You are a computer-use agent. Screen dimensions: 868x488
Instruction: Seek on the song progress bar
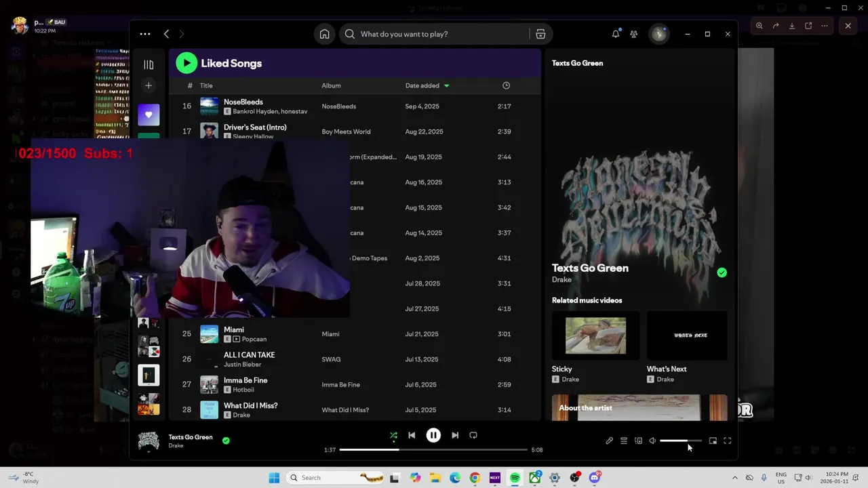tap(433, 449)
